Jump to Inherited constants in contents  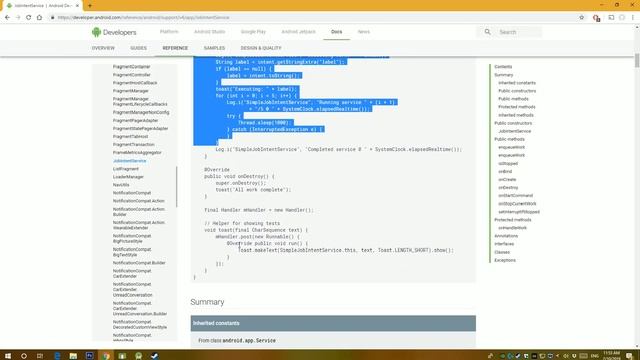pyautogui.click(x=517, y=83)
